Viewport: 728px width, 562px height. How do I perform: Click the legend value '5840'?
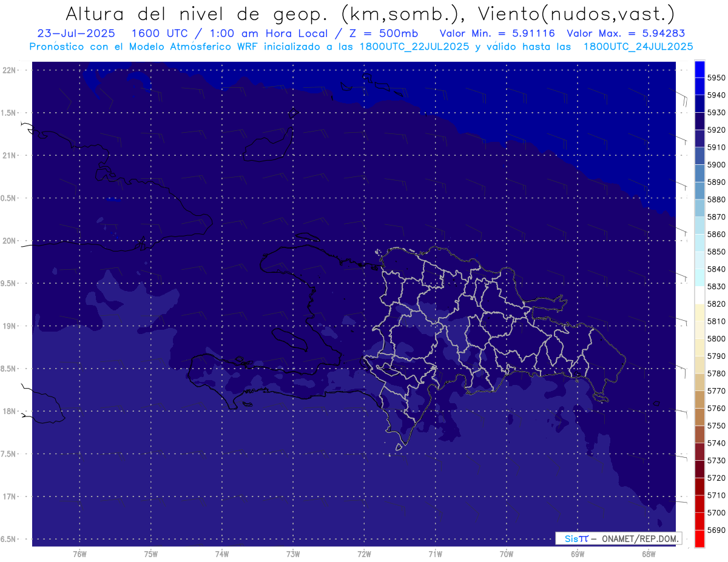pyautogui.click(x=716, y=269)
